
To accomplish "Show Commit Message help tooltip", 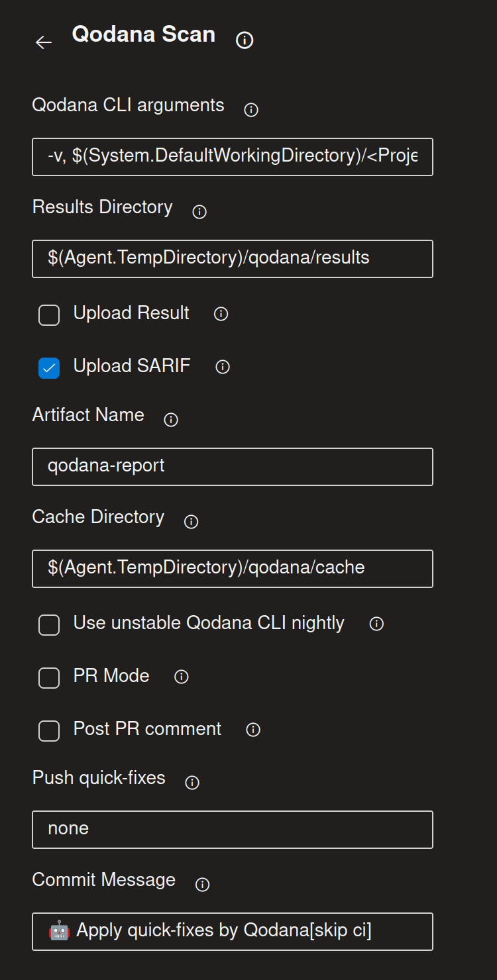I will [x=201, y=884].
